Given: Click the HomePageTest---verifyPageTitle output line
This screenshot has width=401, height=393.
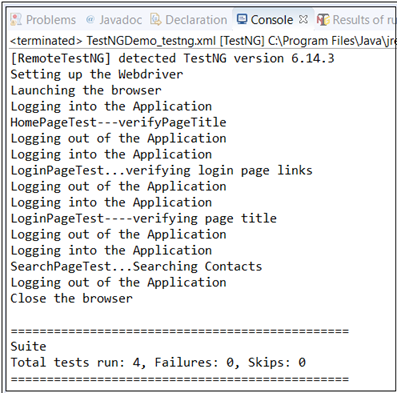Looking at the screenshot, I should (118, 122).
